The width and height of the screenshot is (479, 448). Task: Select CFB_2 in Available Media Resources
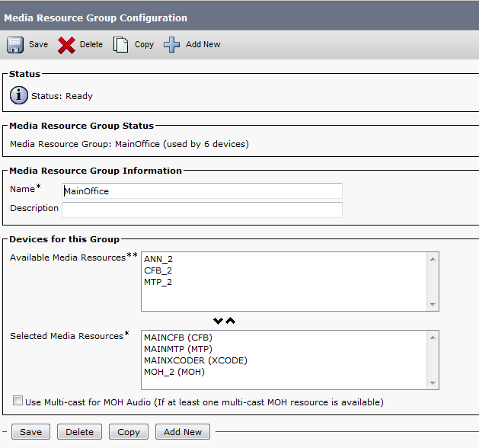(158, 270)
